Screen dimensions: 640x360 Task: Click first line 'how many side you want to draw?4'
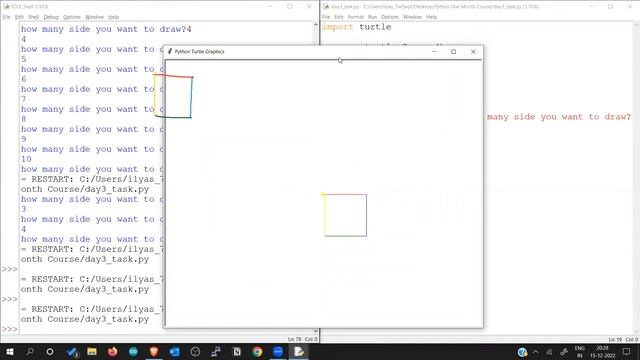pos(106,29)
